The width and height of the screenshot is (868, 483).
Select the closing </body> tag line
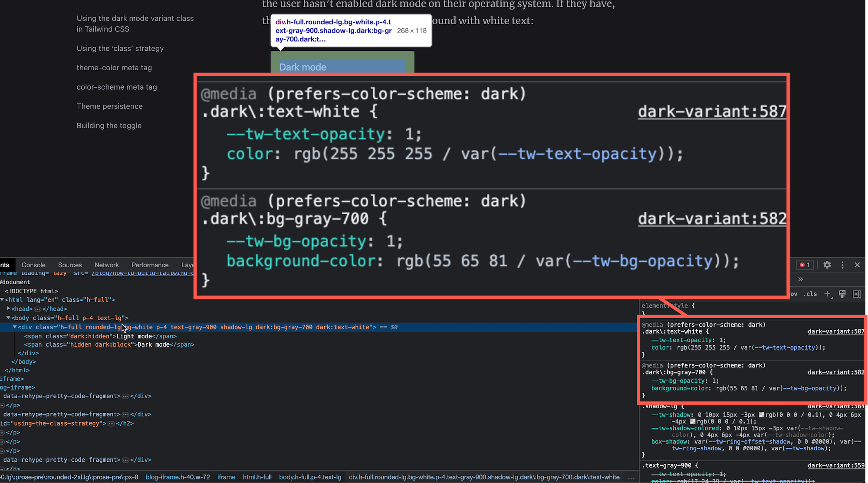23,361
